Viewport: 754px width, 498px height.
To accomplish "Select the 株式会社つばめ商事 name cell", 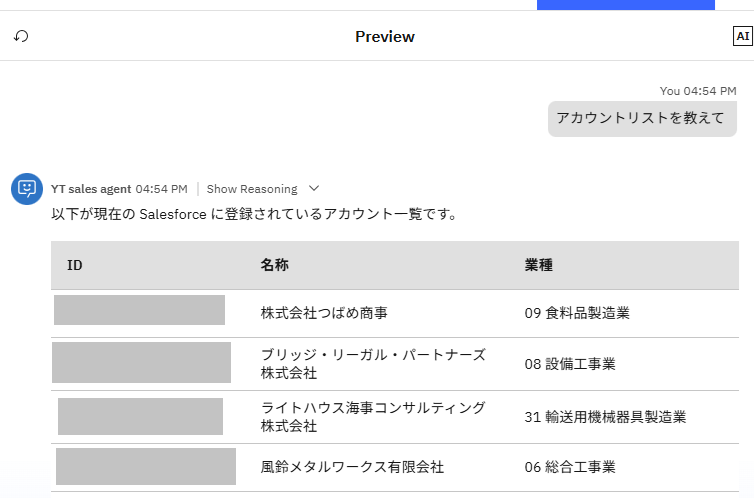I will pyautogui.click(x=324, y=313).
